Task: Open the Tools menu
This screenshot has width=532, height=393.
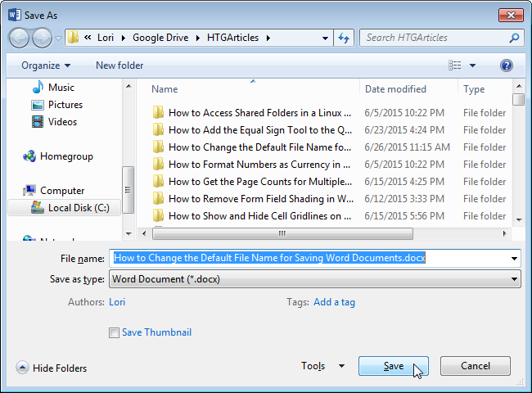Action: click(322, 366)
